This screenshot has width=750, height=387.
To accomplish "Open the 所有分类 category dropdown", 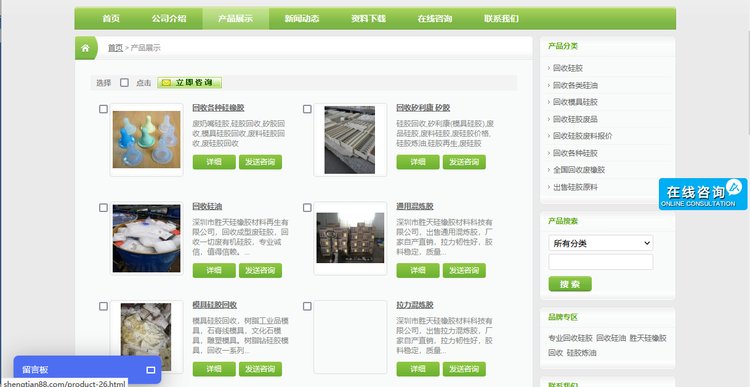I will [x=600, y=243].
